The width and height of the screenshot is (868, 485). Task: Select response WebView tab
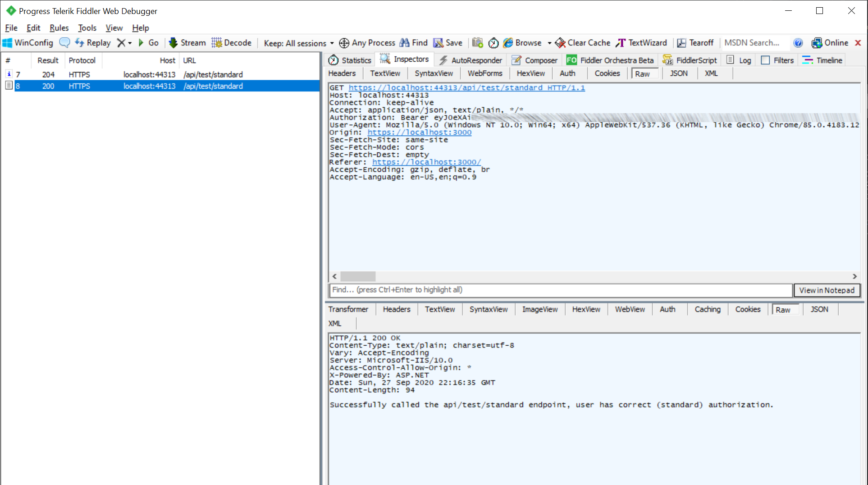coord(630,310)
